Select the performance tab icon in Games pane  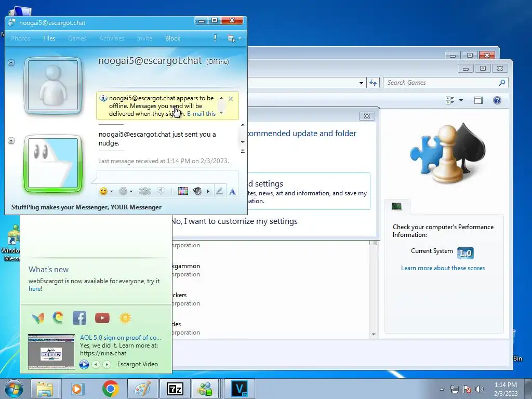[396, 206]
